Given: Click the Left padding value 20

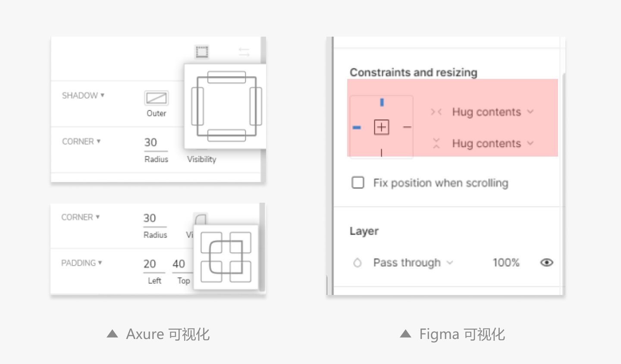Looking at the screenshot, I should click(150, 264).
